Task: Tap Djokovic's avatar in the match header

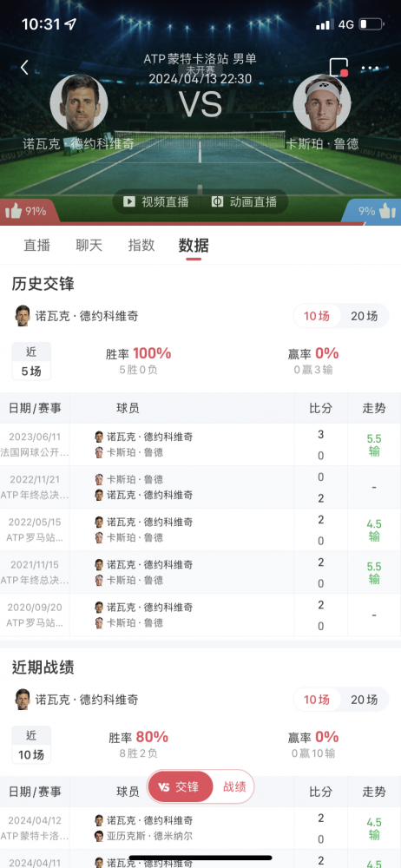Action: (79, 103)
